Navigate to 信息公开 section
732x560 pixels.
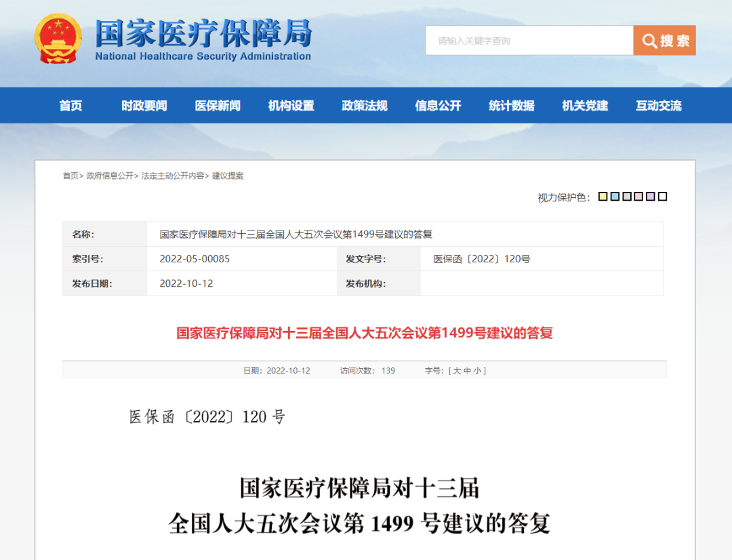click(438, 106)
